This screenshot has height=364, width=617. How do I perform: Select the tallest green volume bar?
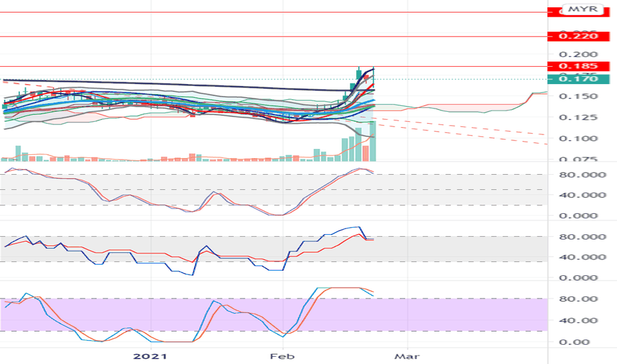(x=372, y=141)
